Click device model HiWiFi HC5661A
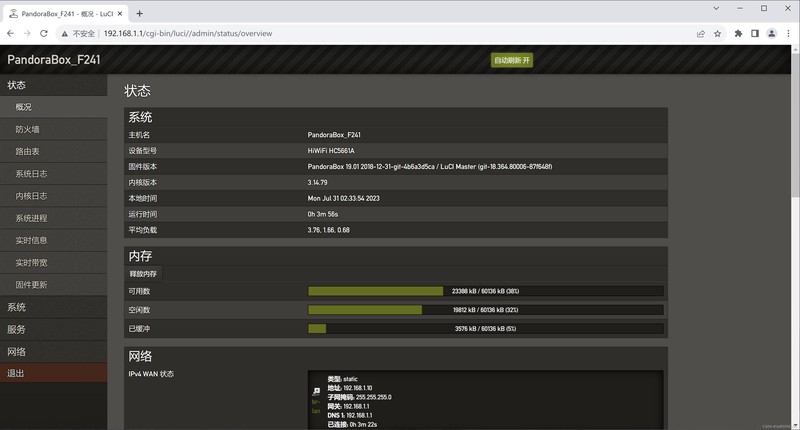The width and height of the screenshot is (800, 430). click(x=331, y=151)
